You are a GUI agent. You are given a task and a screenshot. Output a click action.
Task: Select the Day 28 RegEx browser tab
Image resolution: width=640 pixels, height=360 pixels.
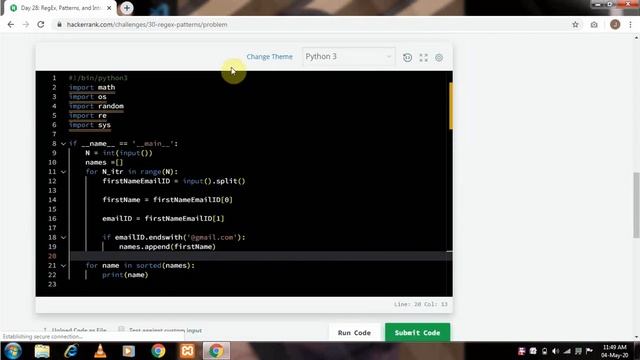click(x=60, y=8)
